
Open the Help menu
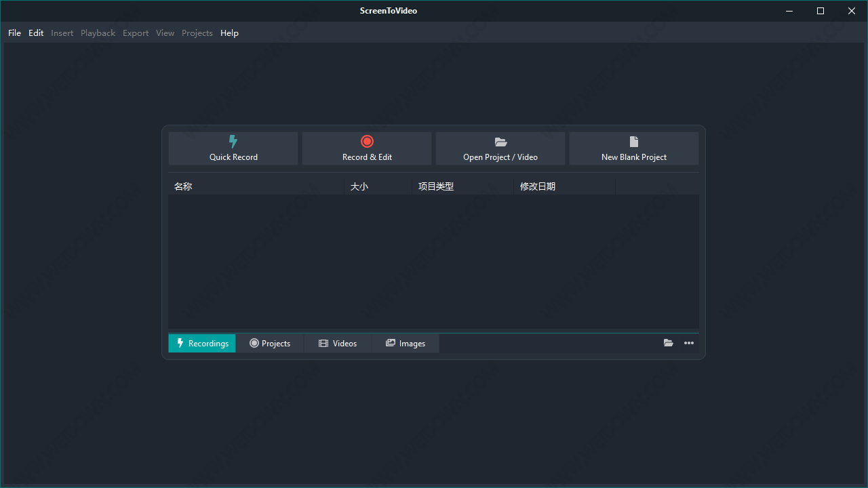click(x=229, y=33)
